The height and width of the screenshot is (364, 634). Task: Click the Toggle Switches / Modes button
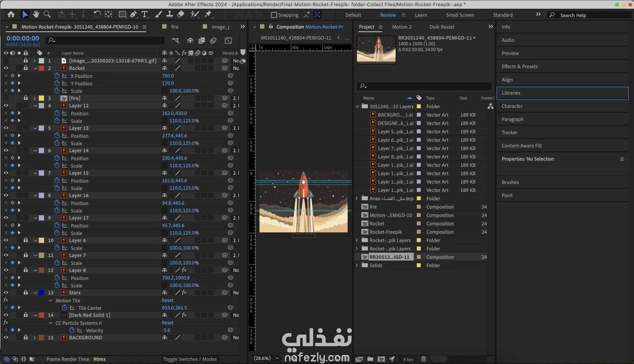click(x=190, y=359)
